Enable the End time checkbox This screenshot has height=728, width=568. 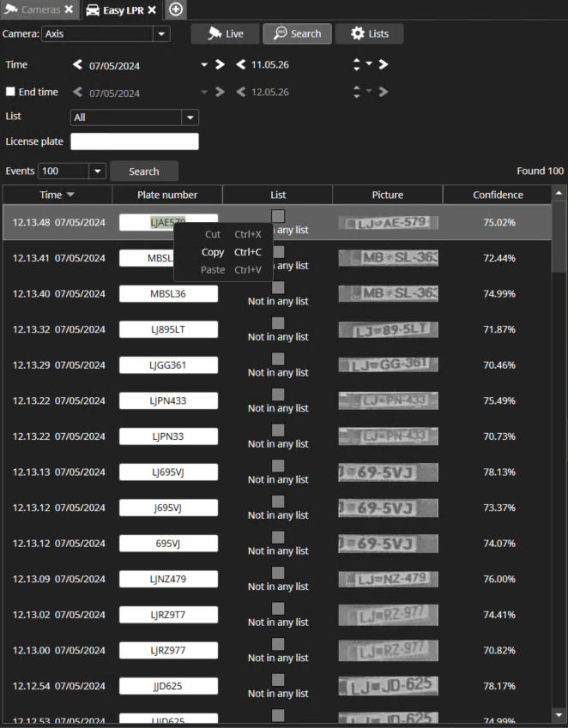click(10, 92)
